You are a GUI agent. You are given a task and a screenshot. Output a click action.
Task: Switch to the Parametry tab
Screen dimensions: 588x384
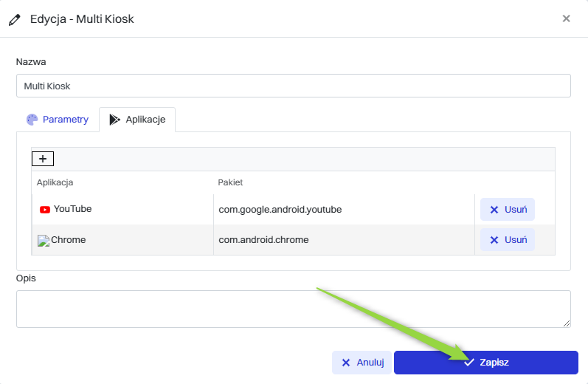pos(58,119)
